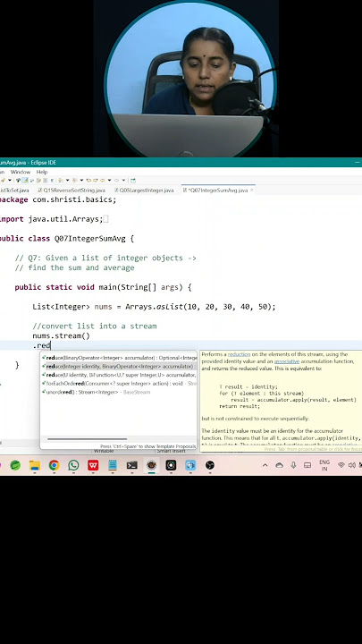Open the black square camera app taskbar icon
Viewport: 362px width, 644px height.
pos(171,465)
